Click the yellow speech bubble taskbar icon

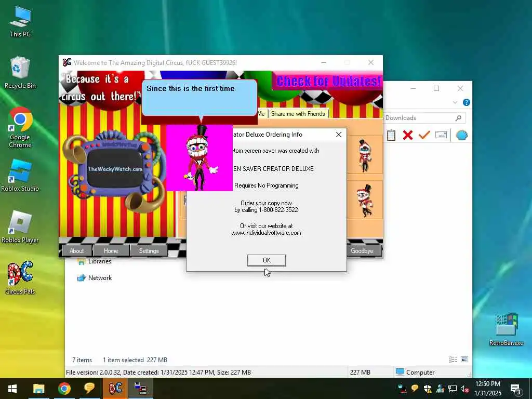(x=89, y=389)
